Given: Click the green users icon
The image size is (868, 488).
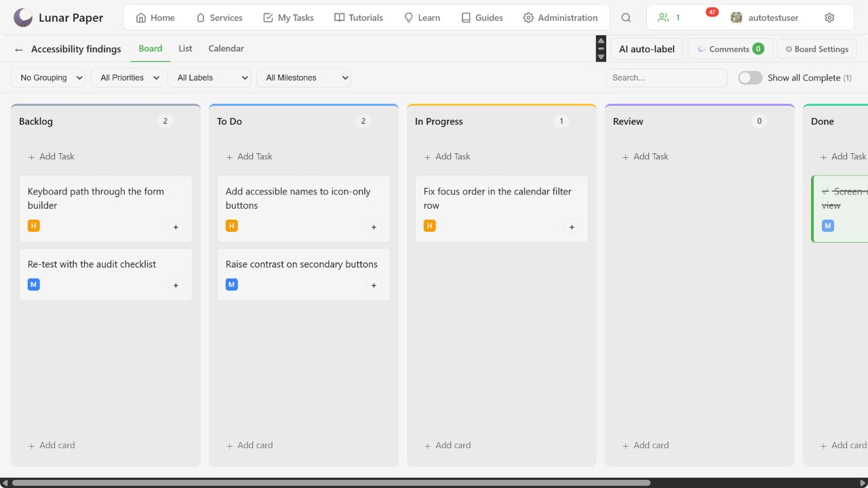Looking at the screenshot, I should (x=663, y=18).
